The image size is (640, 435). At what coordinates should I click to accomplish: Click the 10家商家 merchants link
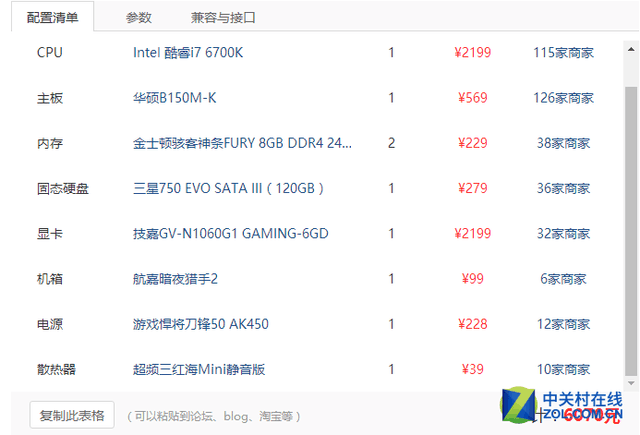tap(563, 370)
